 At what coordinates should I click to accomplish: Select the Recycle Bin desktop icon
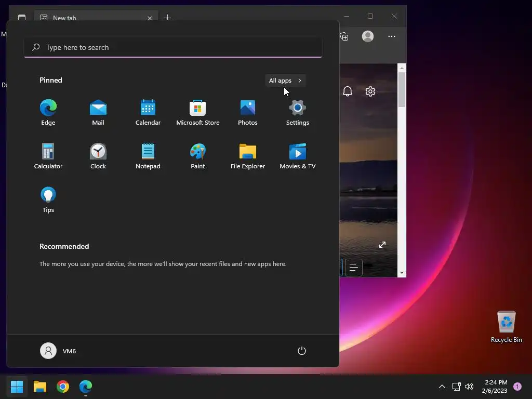coord(506,327)
